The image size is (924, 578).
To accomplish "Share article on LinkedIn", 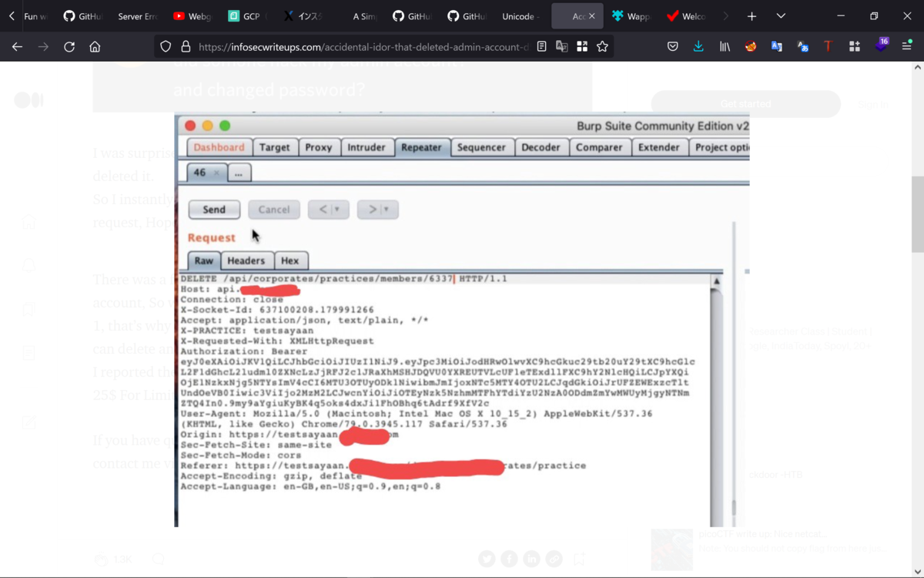I will [x=531, y=559].
